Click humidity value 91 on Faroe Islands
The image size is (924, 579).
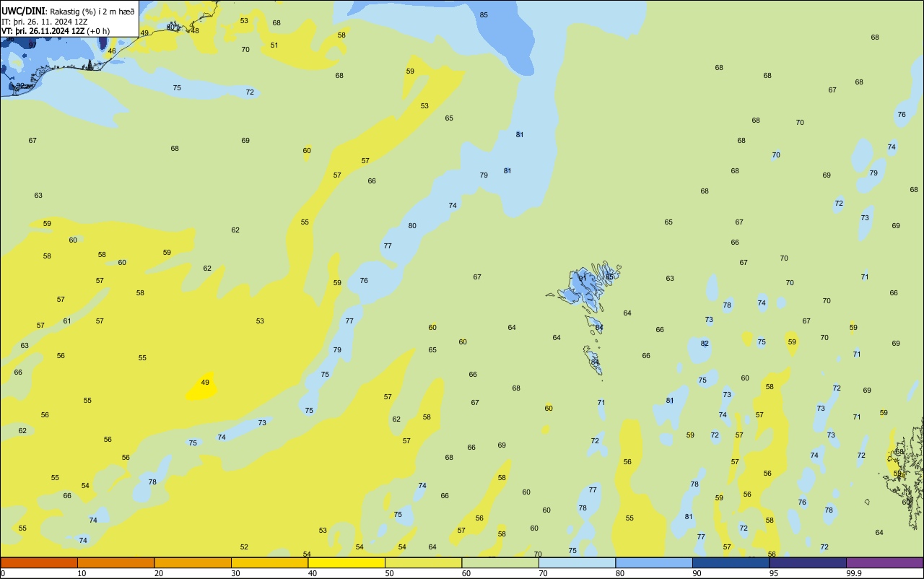click(583, 278)
